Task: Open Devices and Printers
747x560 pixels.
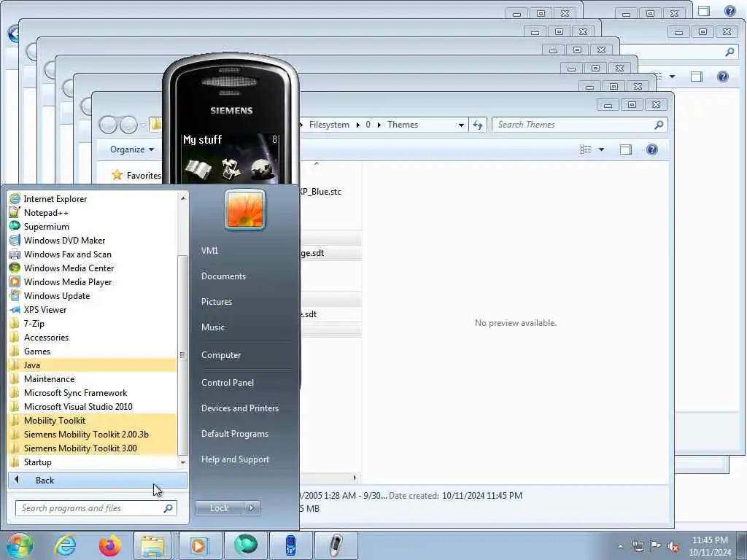Action: [x=239, y=408]
